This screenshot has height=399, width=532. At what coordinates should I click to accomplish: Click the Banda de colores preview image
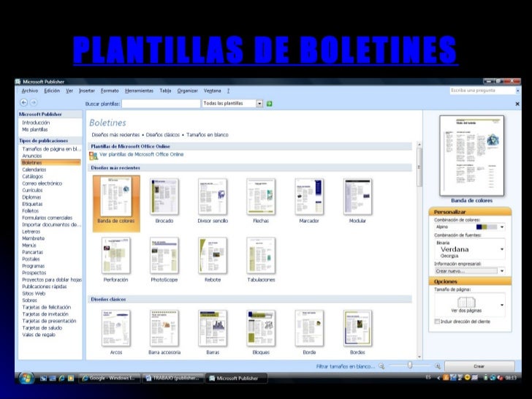(471, 156)
